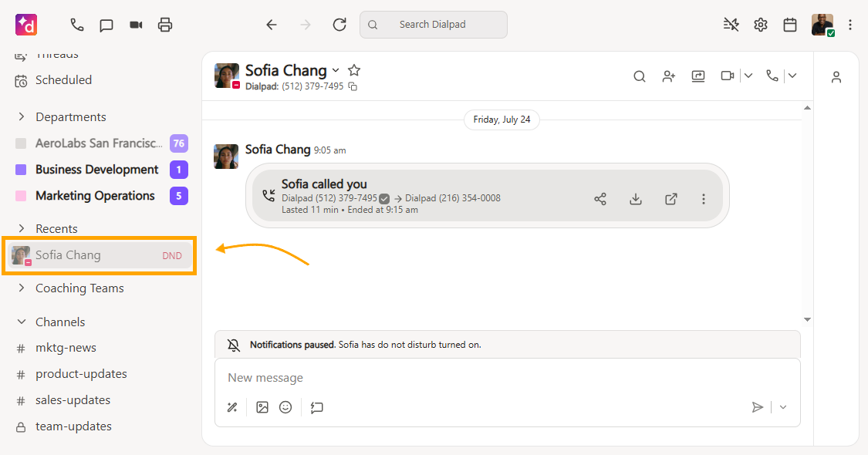Click the conversation scrollbar up arrow

point(807,107)
